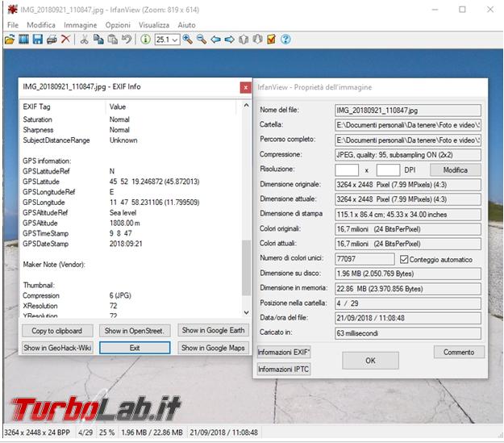Click the Cartella path field
Viewport: 504px width, 443px height.
point(408,125)
